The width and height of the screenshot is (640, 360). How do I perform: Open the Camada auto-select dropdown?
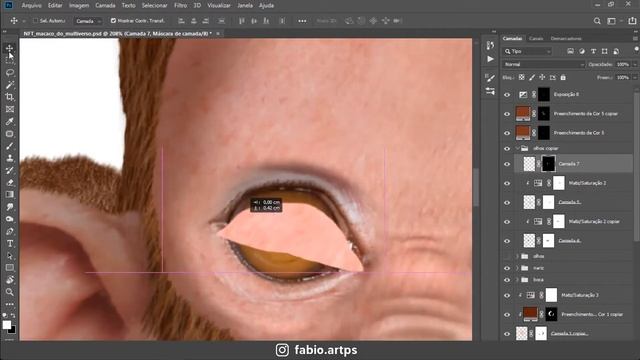[88, 21]
